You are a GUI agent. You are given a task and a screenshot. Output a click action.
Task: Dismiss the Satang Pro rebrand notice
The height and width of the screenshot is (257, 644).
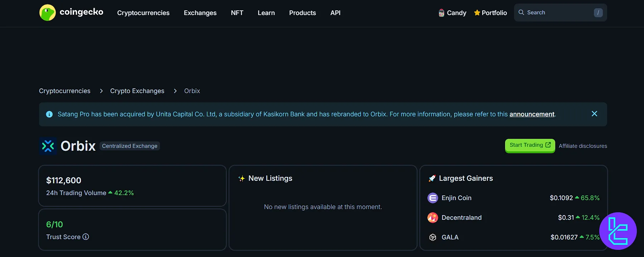594,114
